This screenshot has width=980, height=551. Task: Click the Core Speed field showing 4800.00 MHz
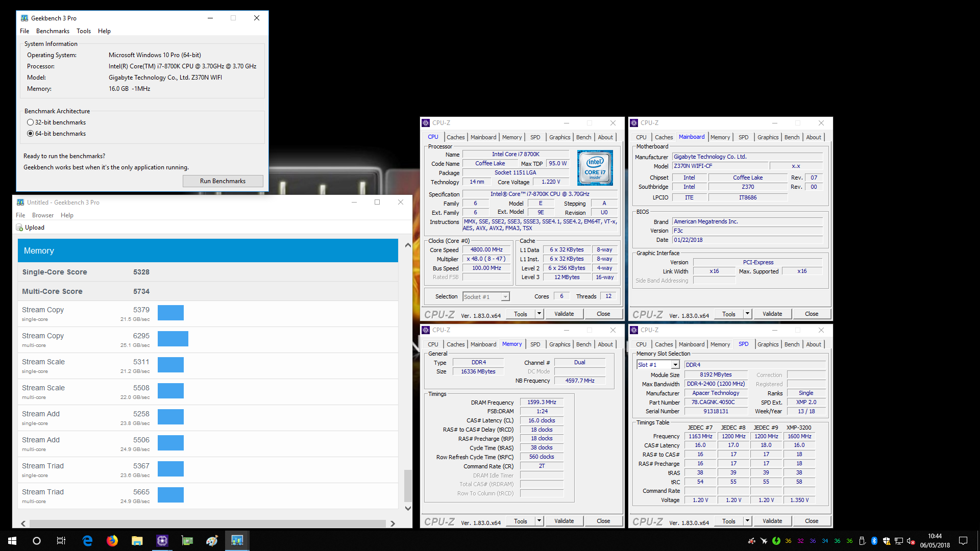click(x=486, y=250)
